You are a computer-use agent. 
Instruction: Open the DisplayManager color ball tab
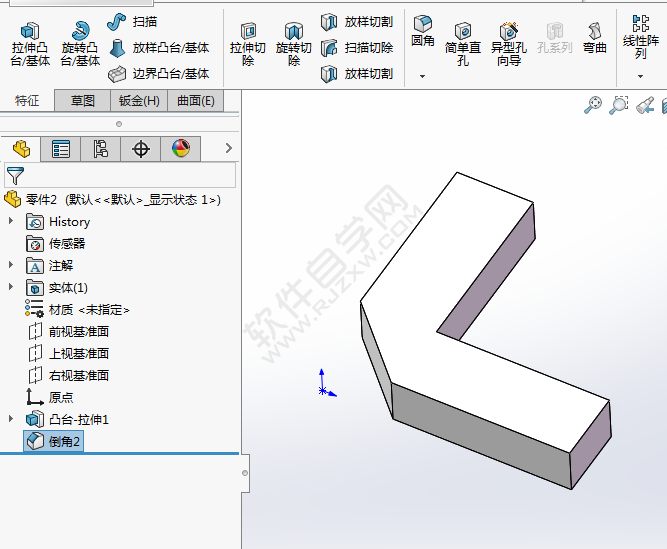click(181, 149)
